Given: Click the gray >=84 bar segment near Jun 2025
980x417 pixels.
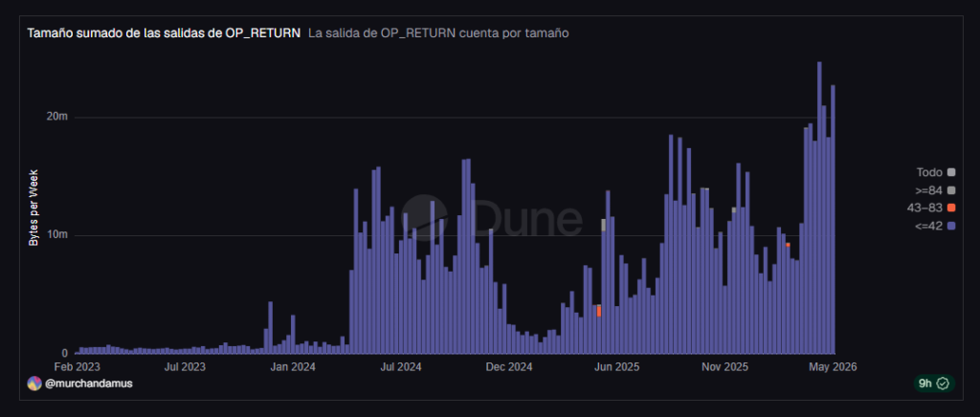Looking at the screenshot, I should click(604, 225).
